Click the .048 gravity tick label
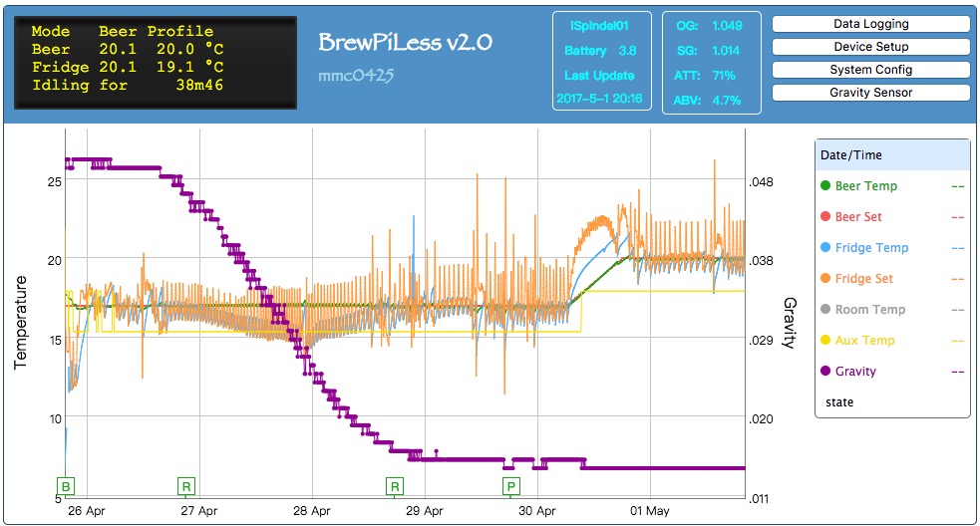980x526 pixels. pyautogui.click(x=761, y=181)
